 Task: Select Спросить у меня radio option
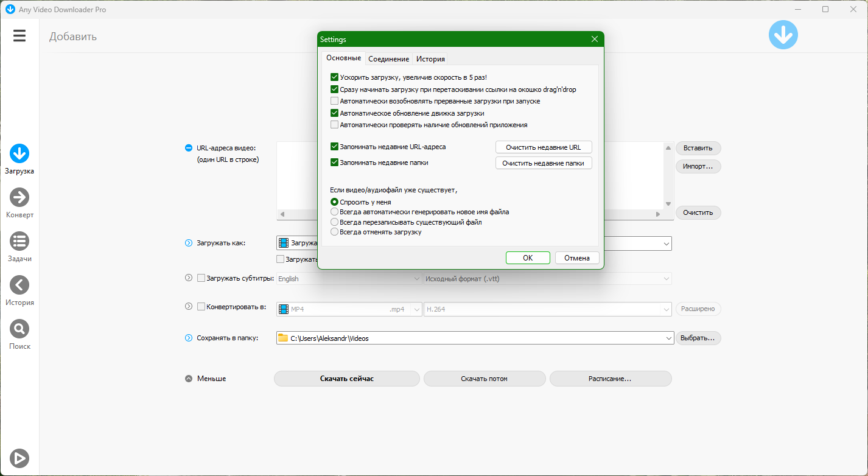tap(334, 202)
